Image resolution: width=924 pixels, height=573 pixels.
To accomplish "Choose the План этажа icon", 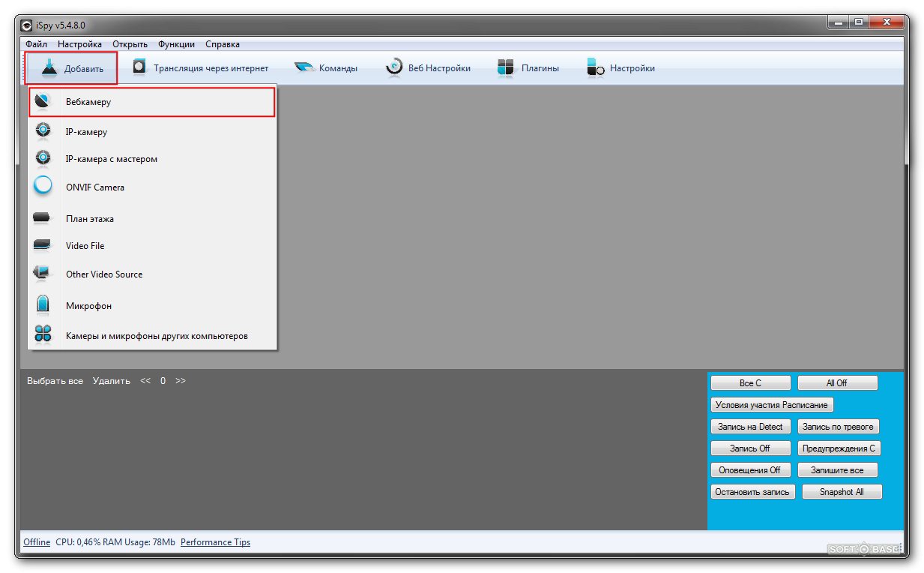I will (x=43, y=218).
